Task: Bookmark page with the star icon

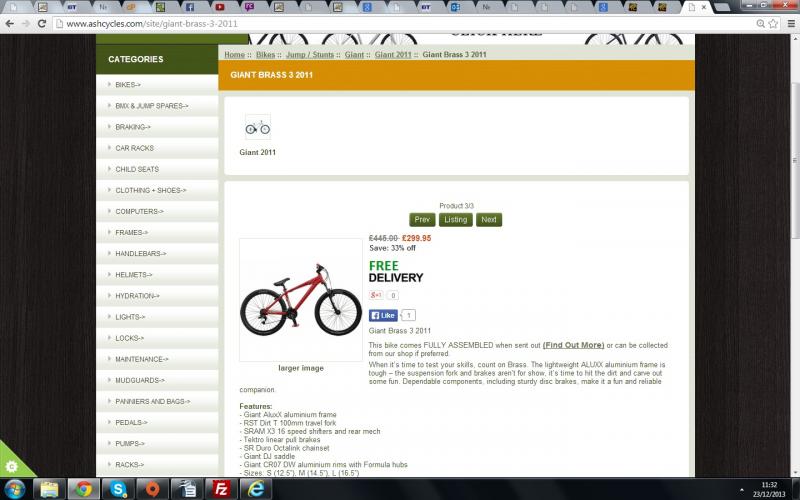Action: click(773, 23)
